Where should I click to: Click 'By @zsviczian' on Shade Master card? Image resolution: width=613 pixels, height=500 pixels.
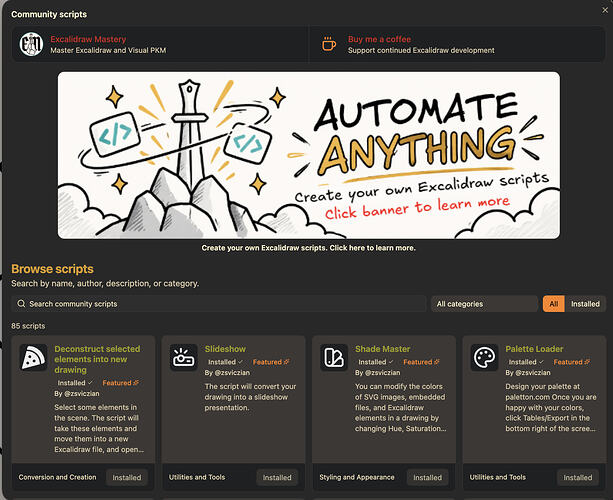coord(378,373)
